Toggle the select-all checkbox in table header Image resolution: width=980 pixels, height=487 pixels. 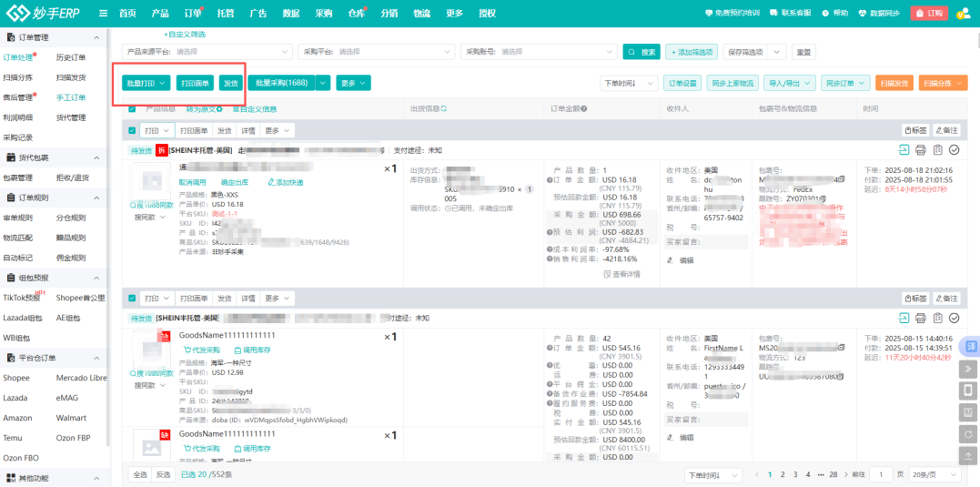coord(132,109)
